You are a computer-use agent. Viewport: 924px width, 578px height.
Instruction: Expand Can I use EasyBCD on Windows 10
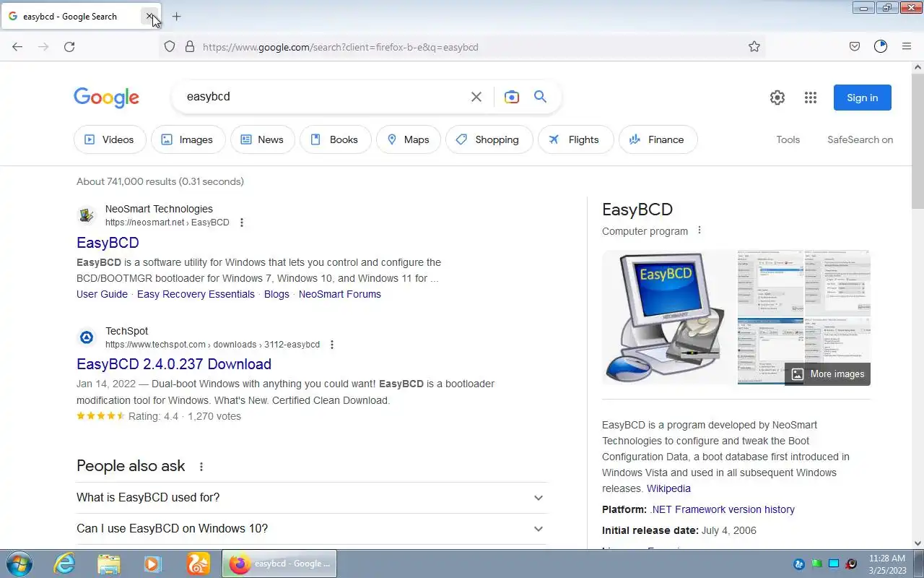[x=312, y=529]
